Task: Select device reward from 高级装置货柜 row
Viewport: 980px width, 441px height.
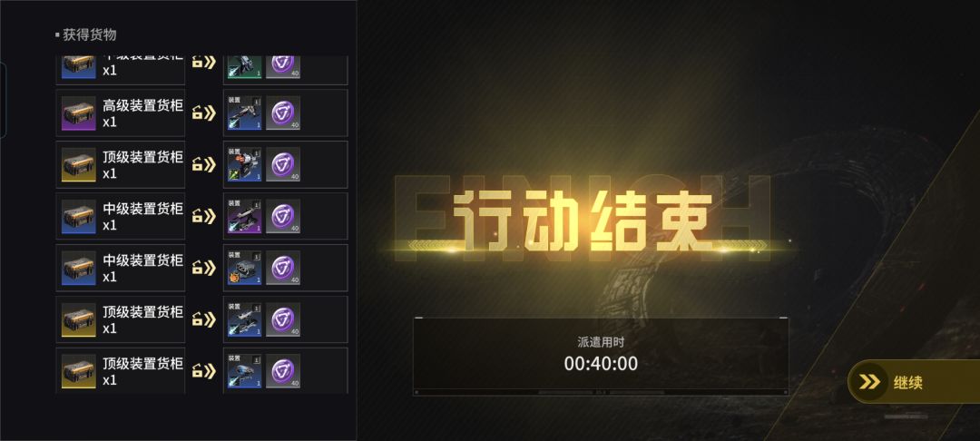Action: click(x=244, y=113)
